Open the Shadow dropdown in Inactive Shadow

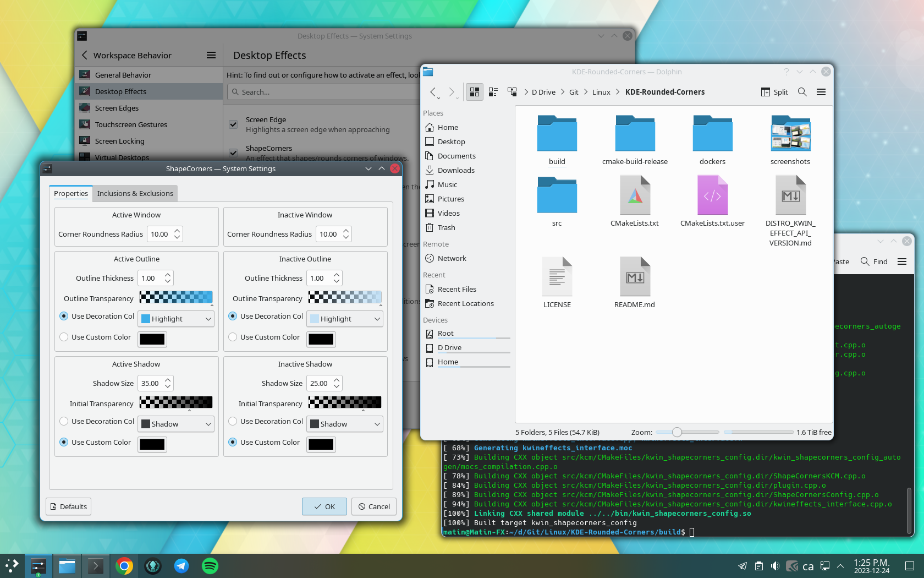(345, 424)
